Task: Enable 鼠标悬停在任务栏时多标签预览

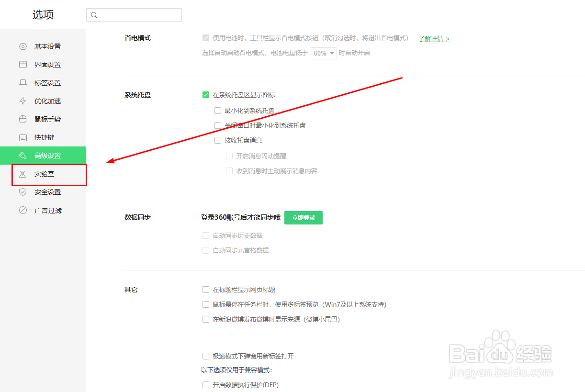Action: (206, 304)
